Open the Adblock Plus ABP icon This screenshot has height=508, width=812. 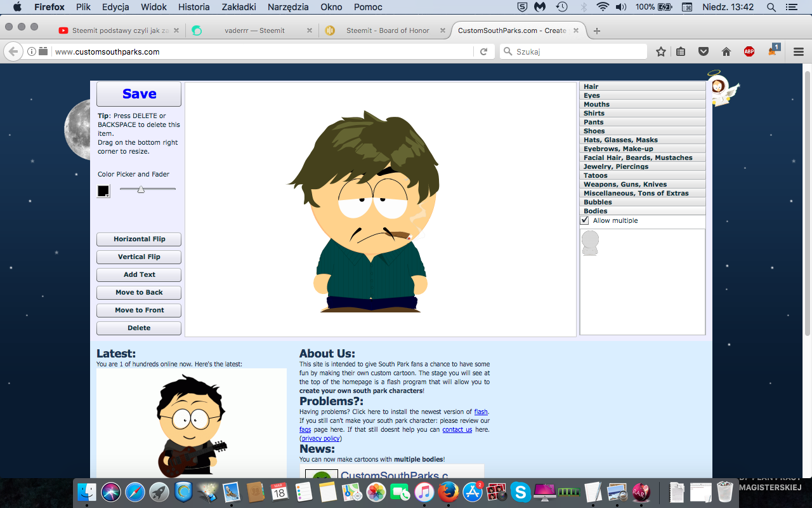pos(749,51)
